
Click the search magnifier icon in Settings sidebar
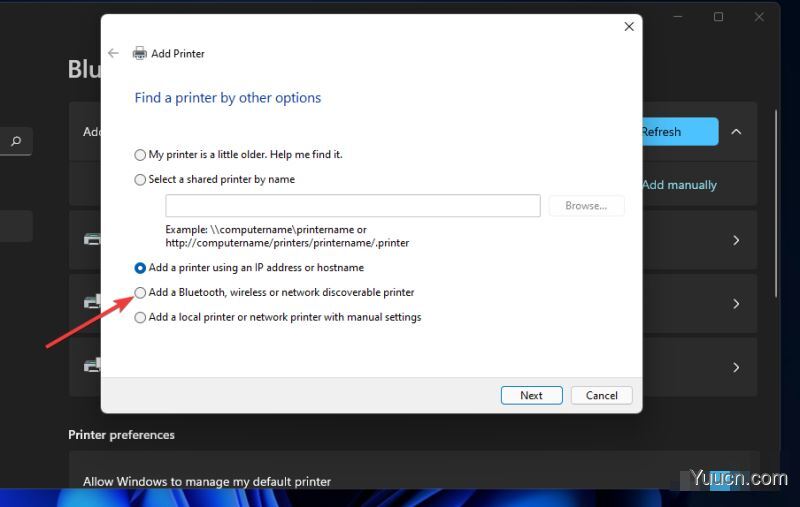(16, 141)
